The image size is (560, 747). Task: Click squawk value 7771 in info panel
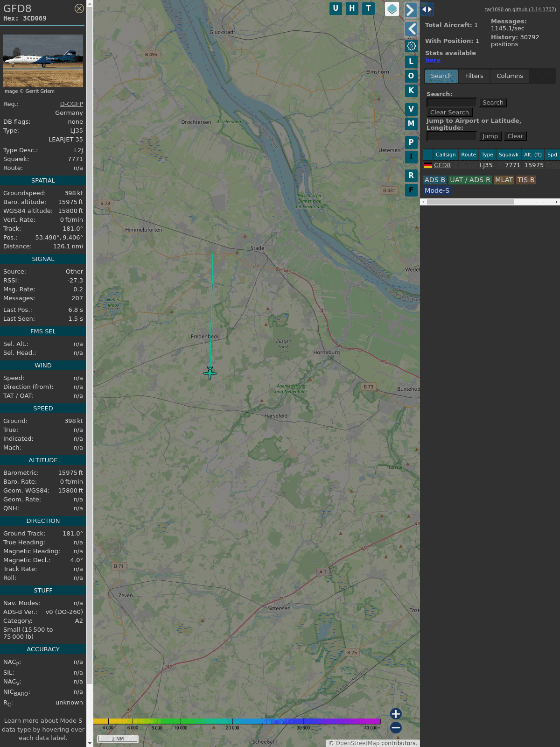click(x=75, y=159)
